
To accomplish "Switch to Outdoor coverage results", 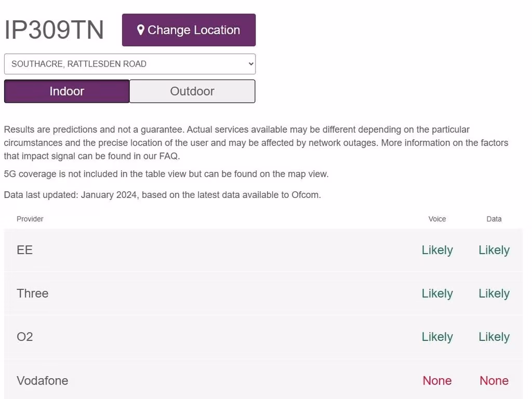I will [x=192, y=91].
